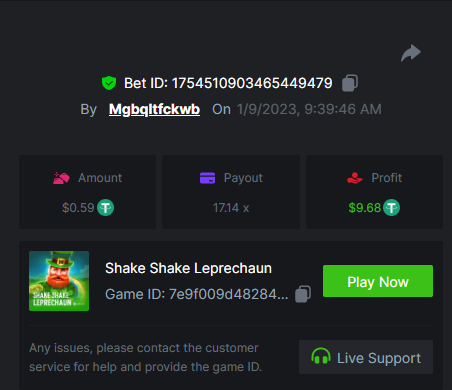
Task: Open the Shake Shake Leprechaun thumbnail
Action: (x=59, y=281)
